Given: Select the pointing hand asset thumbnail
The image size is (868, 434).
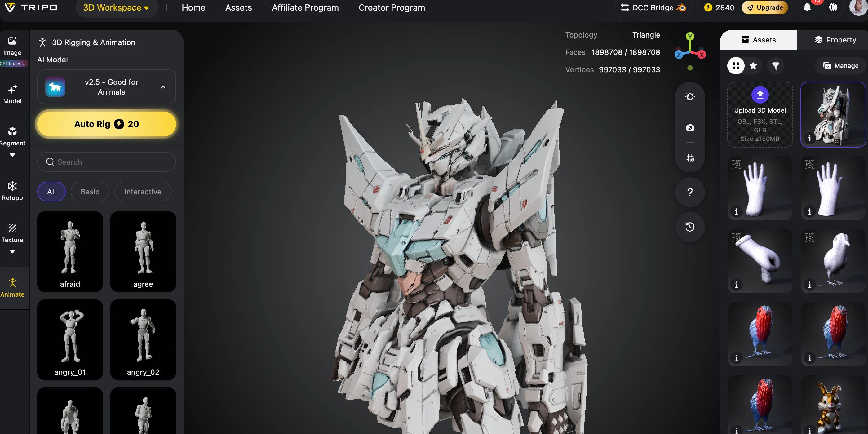Looking at the screenshot, I should tap(760, 261).
